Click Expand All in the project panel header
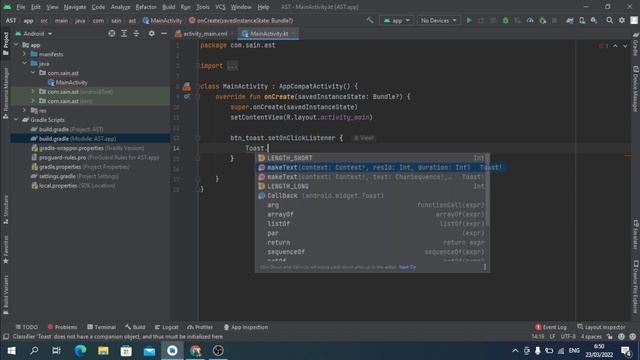Viewport: 640px width, 360px height. pyautogui.click(x=124, y=33)
